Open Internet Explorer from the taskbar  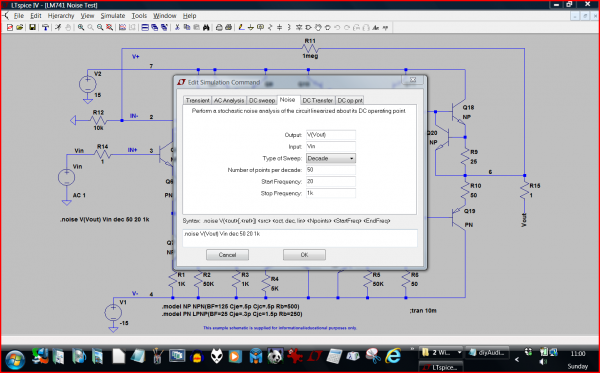tap(393, 356)
